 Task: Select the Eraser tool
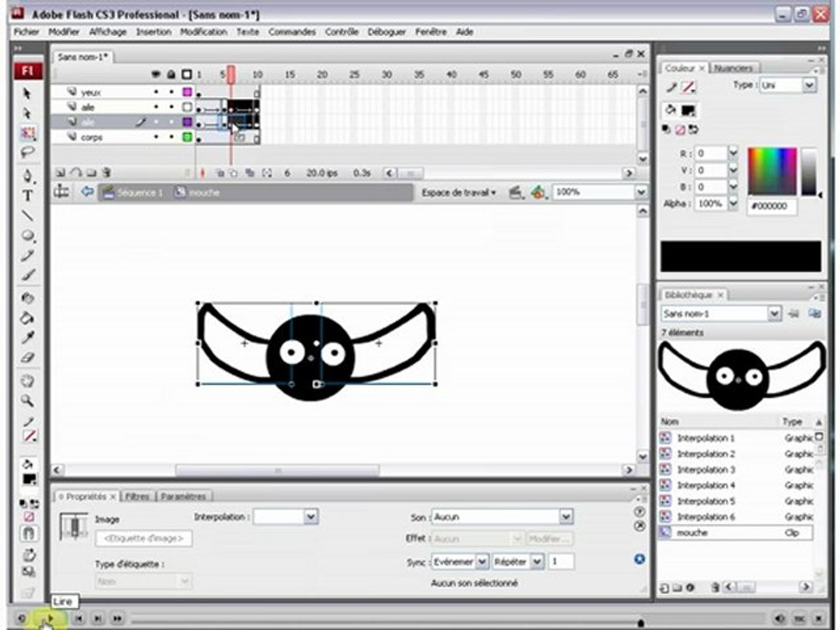pos(28,358)
